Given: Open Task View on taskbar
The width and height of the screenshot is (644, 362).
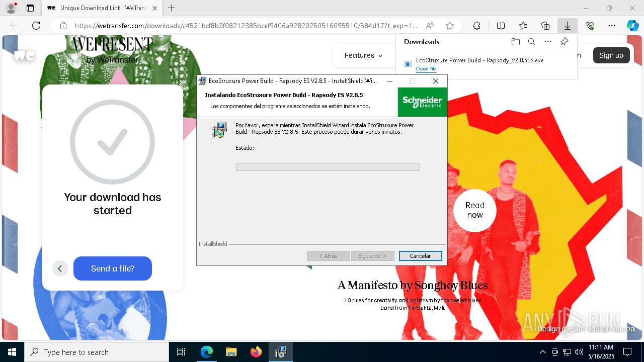Looking at the screenshot, I should [x=181, y=352].
